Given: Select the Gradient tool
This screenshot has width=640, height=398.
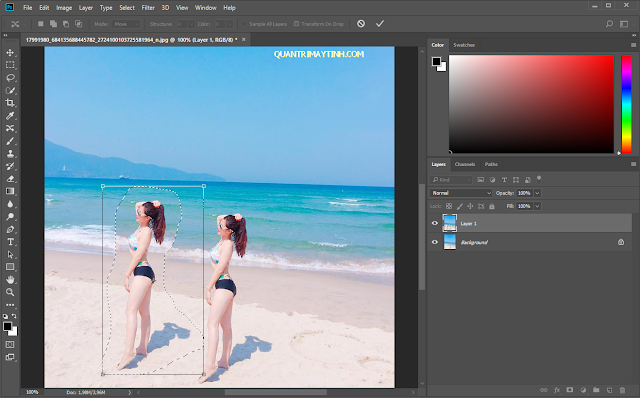Looking at the screenshot, I should 10,191.
